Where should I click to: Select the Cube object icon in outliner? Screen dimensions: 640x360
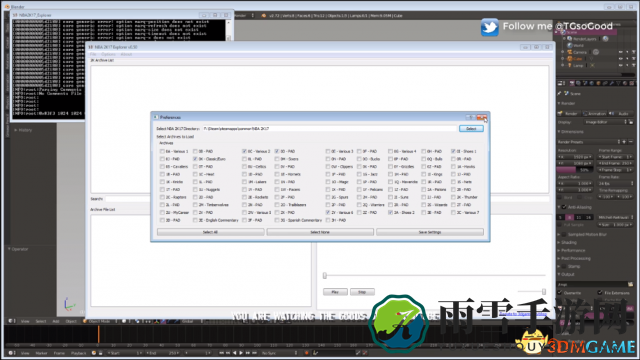[x=569, y=59]
